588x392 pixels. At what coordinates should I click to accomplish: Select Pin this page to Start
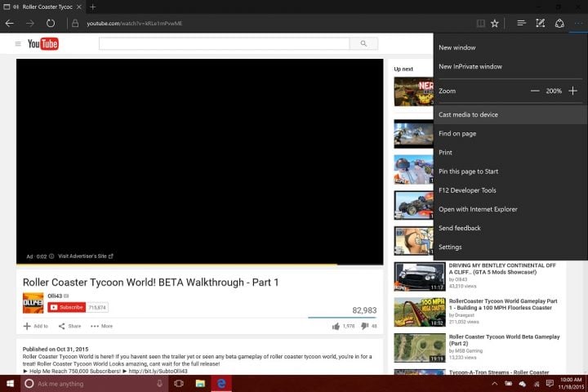click(x=510, y=171)
